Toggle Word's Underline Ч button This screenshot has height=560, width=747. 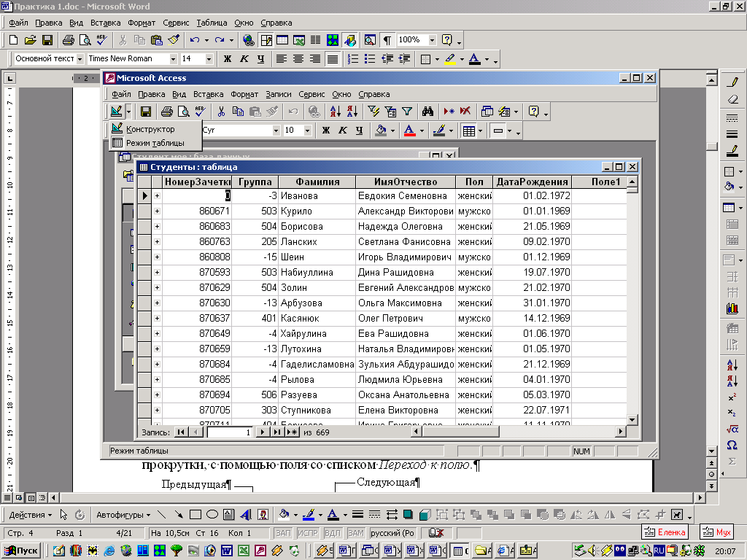click(x=261, y=59)
